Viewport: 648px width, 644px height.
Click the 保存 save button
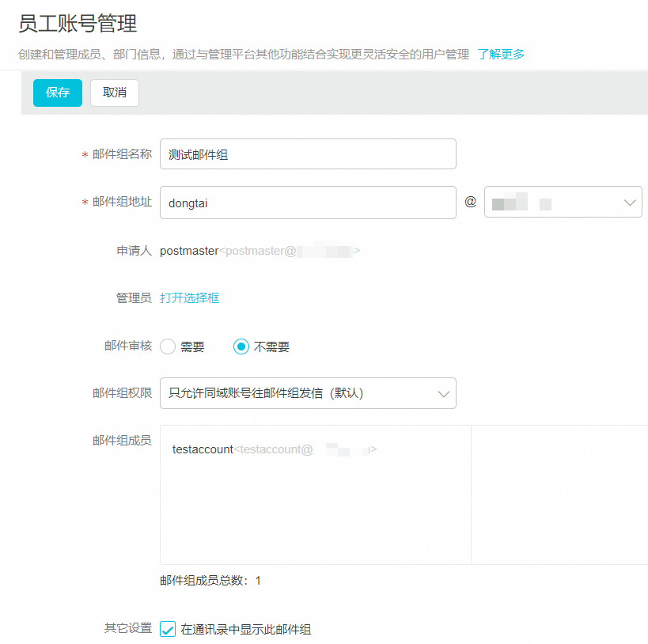click(58, 93)
